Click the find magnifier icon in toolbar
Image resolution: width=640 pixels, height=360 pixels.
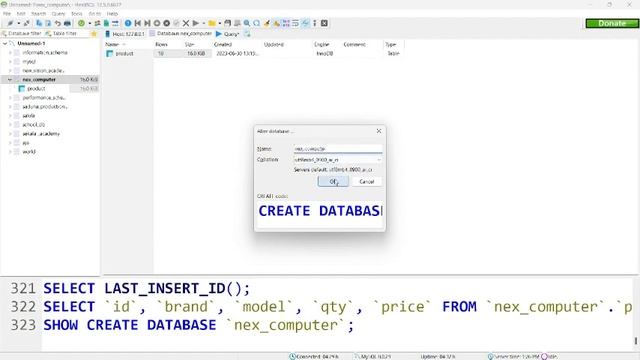click(247, 23)
